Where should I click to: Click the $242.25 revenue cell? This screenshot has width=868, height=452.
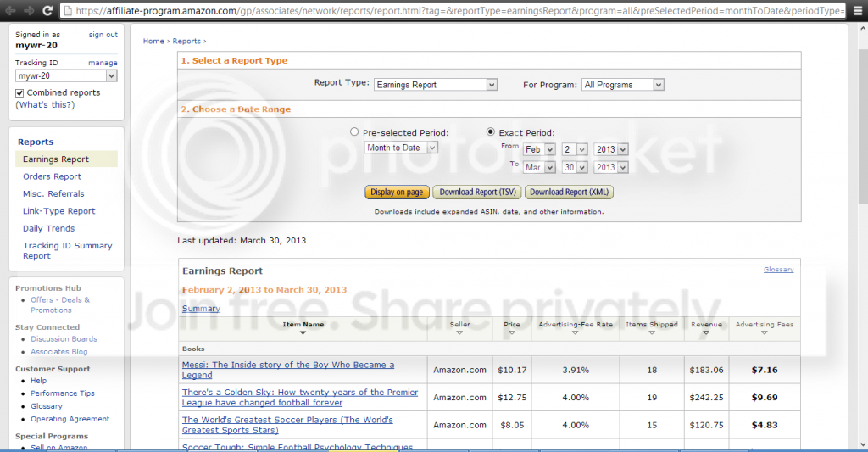tap(706, 397)
